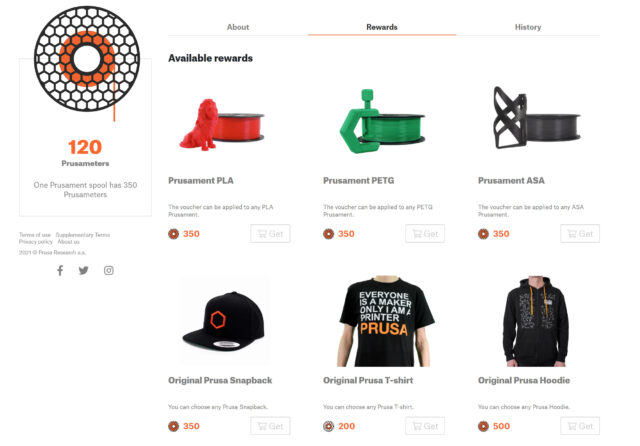Viewport: 640px width, 446px height.
Task: Open the Instagram social icon
Action: 109,270
